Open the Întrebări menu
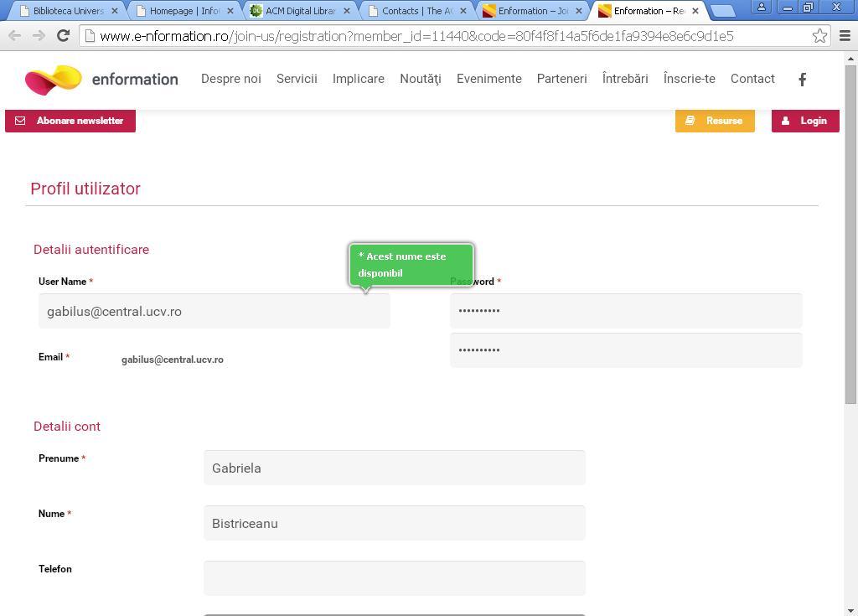This screenshot has width=858, height=616. [x=625, y=79]
